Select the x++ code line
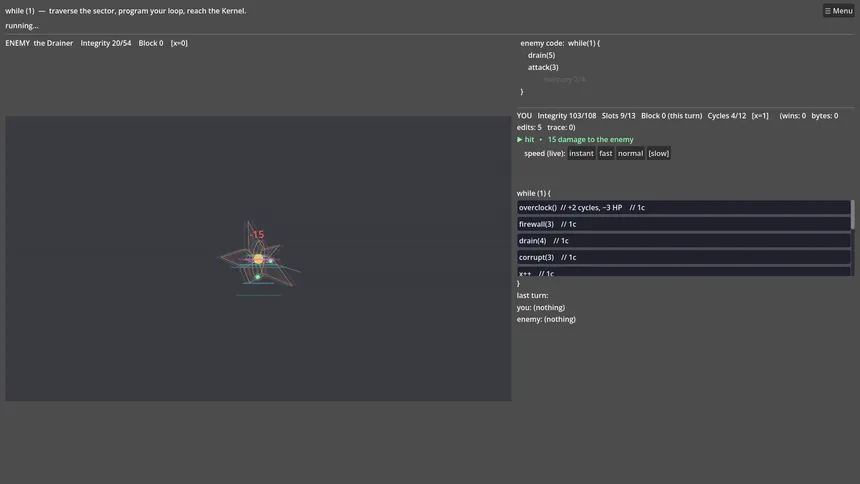 coord(683,272)
